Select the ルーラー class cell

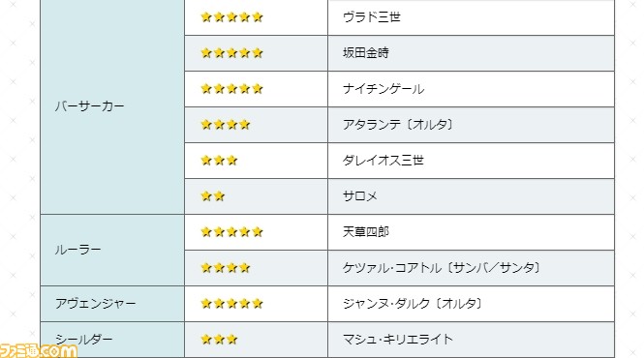click(112, 250)
